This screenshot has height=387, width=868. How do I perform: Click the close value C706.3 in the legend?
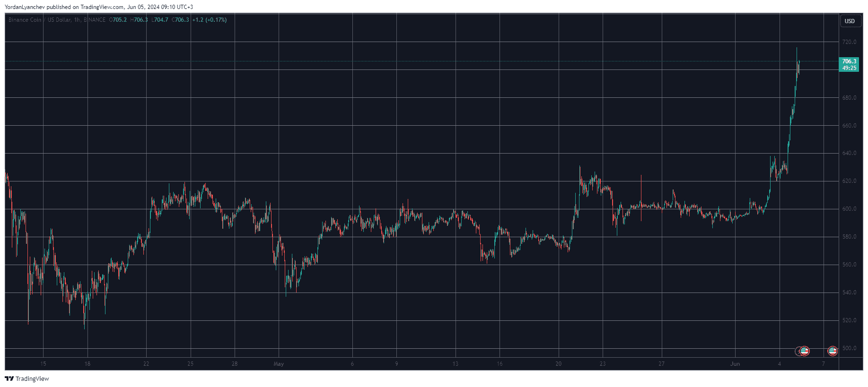(180, 20)
